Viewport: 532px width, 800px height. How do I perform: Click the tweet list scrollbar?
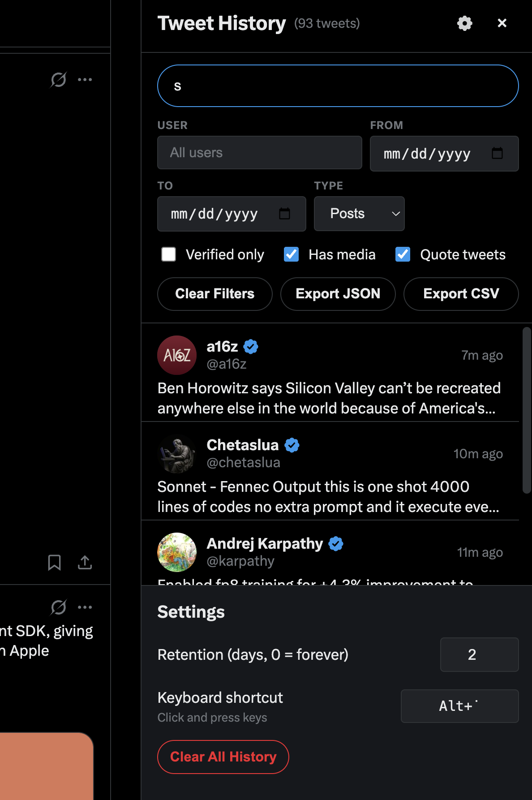(527, 410)
